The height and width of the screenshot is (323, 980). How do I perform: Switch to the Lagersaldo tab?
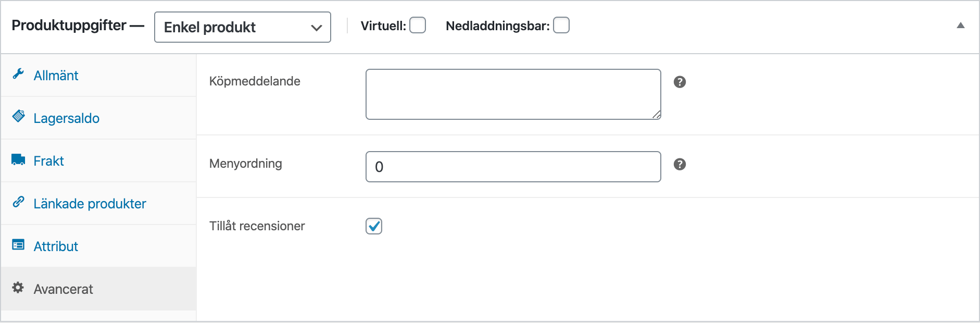coord(66,118)
